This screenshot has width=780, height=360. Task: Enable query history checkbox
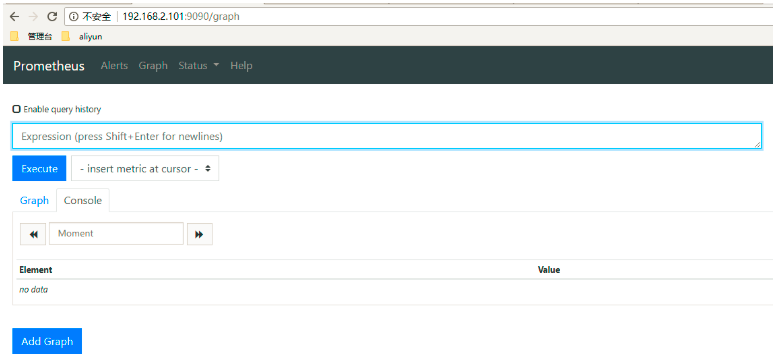click(x=16, y=109)
